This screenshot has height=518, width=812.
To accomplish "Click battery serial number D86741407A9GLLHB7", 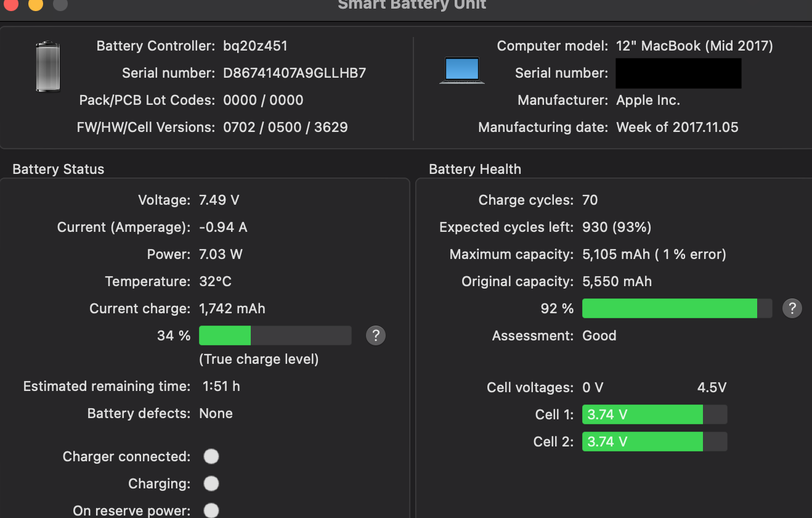I will coord(294,73).
